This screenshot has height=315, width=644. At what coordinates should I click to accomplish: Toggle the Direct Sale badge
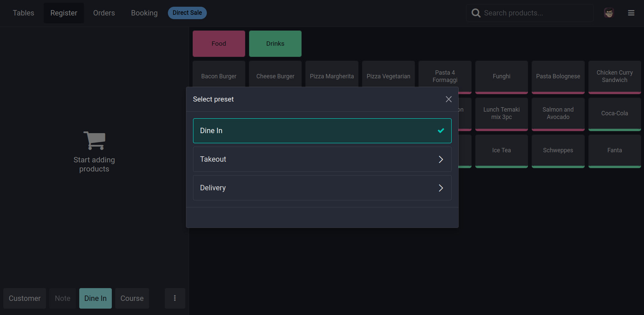187,13
